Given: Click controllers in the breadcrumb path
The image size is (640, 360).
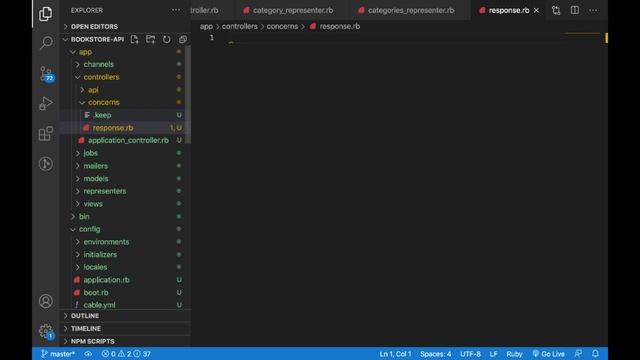Looking at the screenshot, I should pos(240,27).
